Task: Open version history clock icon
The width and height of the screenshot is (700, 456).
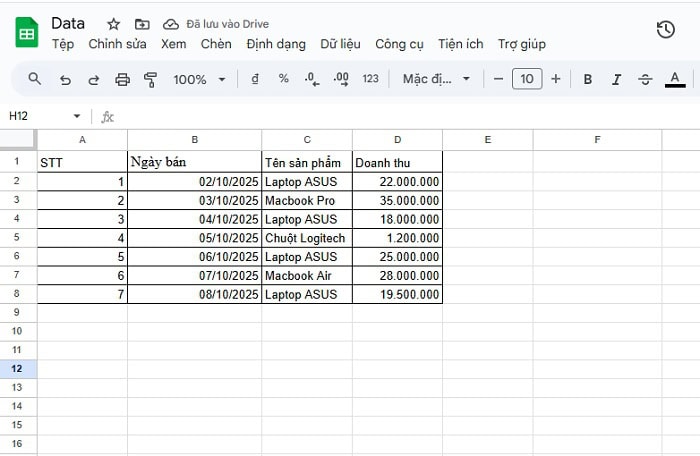Action: (665, 30)
